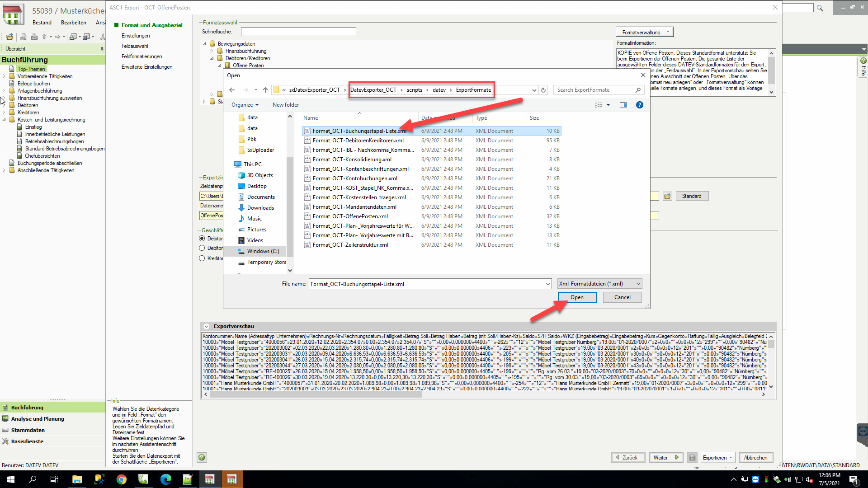Select the Print toolbar icon
This screenshot has width=868, height=488.
[34, 37]
